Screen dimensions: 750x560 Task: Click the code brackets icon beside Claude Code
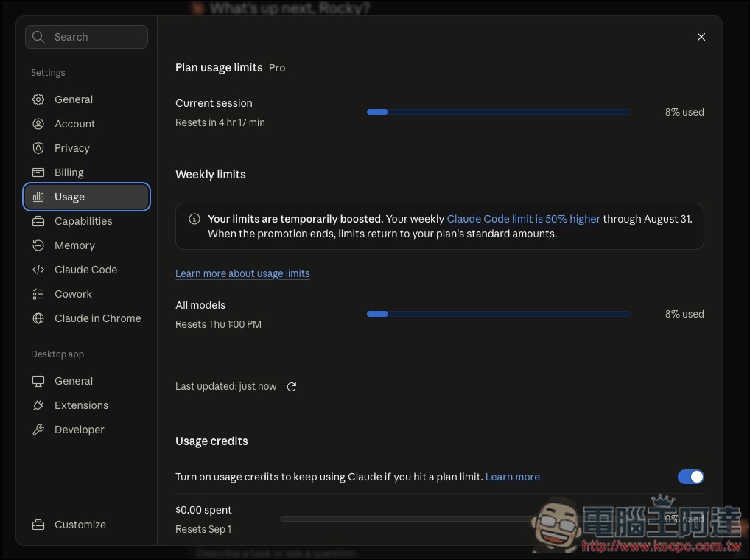[38, 270]
